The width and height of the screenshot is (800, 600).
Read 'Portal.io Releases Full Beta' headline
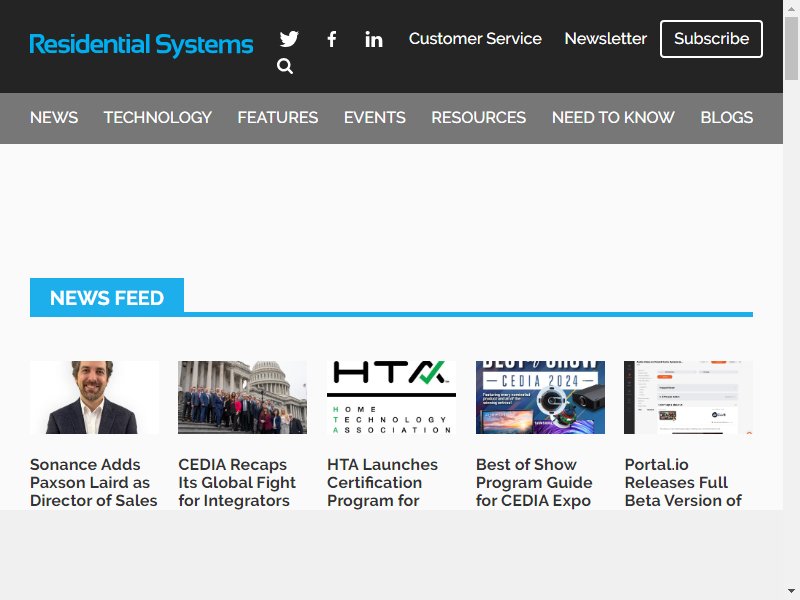click(683, 482)
